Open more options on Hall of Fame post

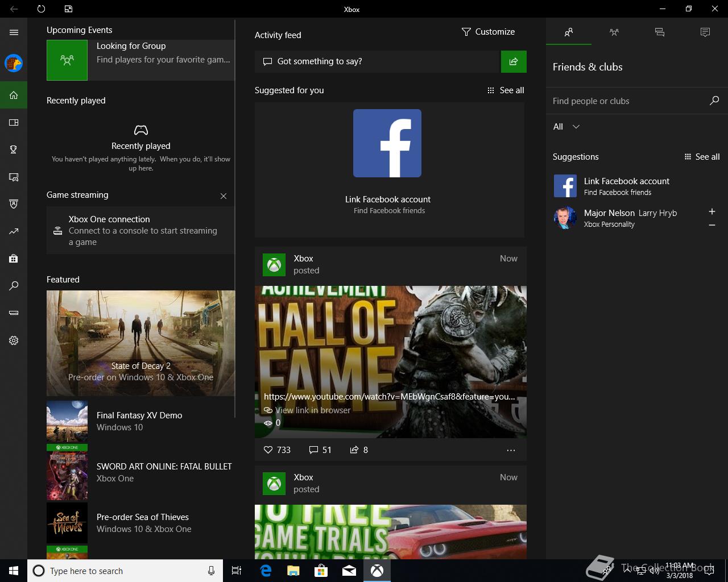[x=511, y=450]
